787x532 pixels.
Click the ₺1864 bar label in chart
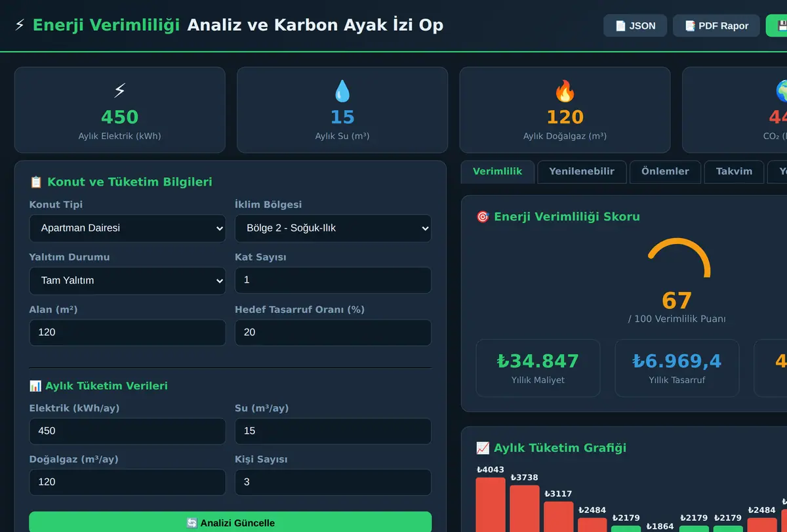click(660, 526)
